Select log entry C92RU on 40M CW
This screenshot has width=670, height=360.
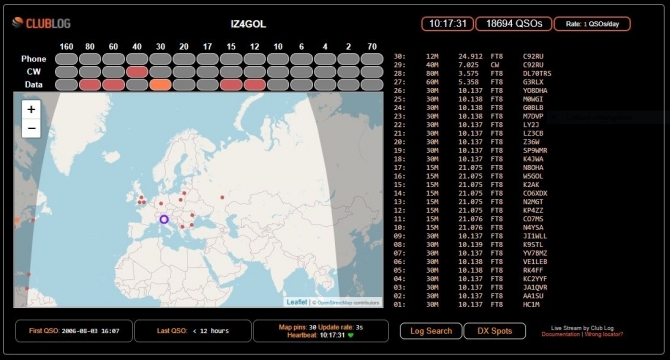pos(469,65)
